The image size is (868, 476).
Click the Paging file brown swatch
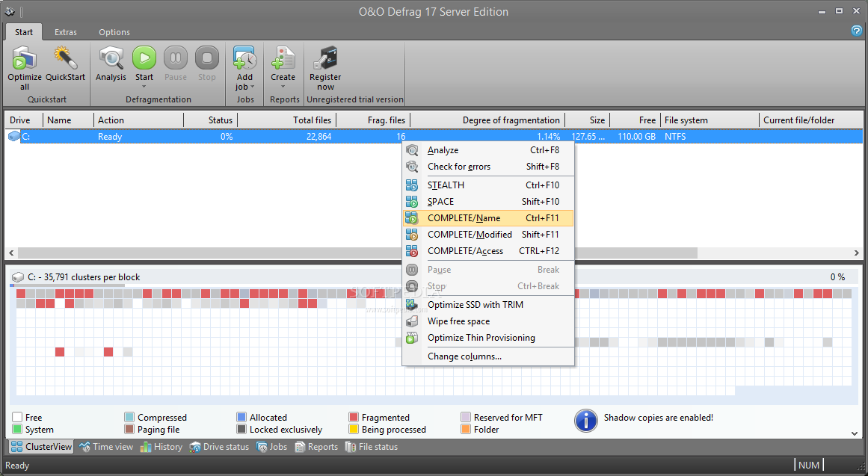(129, 430)
